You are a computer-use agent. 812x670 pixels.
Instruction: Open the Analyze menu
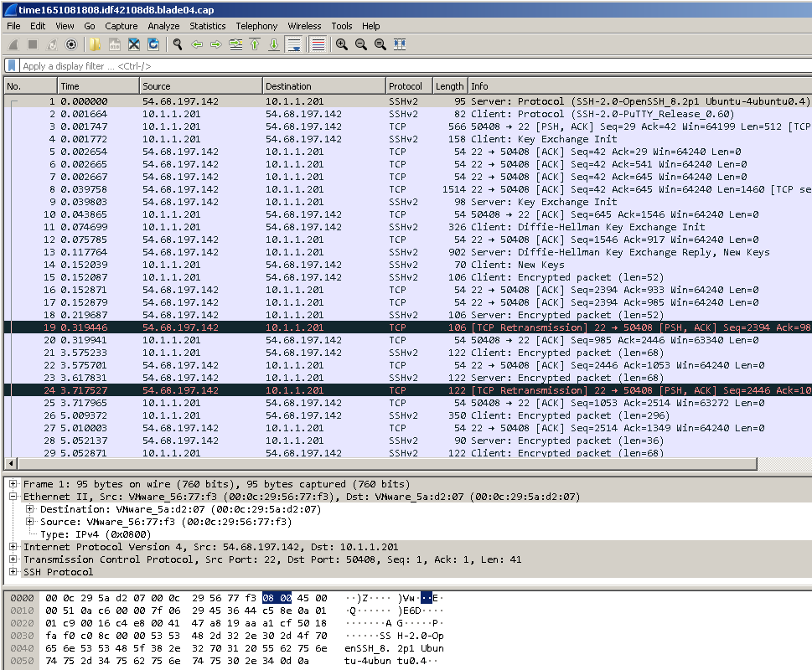point(163,26)
